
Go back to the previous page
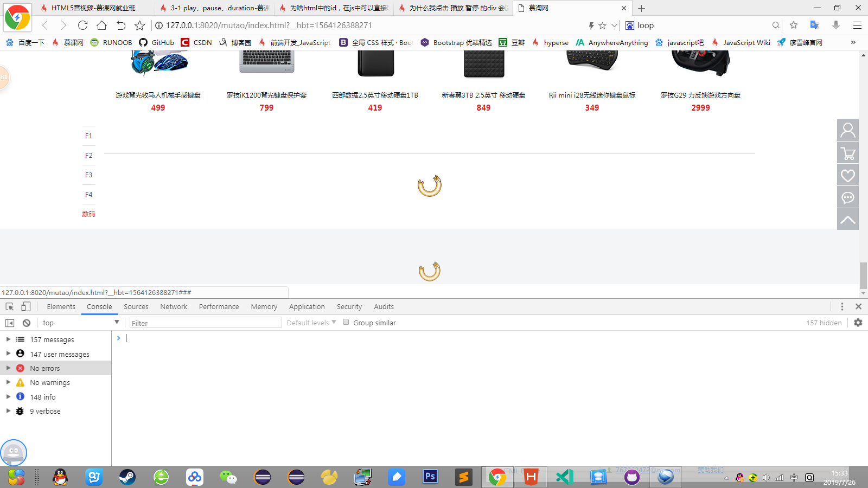tap(45, 25)
